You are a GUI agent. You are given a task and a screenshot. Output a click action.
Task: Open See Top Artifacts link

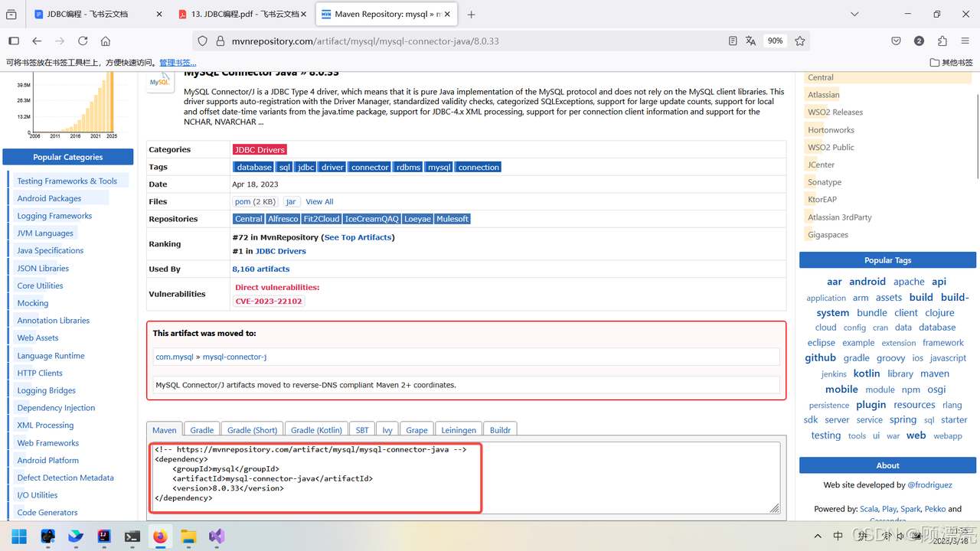[x=358, y=237]
